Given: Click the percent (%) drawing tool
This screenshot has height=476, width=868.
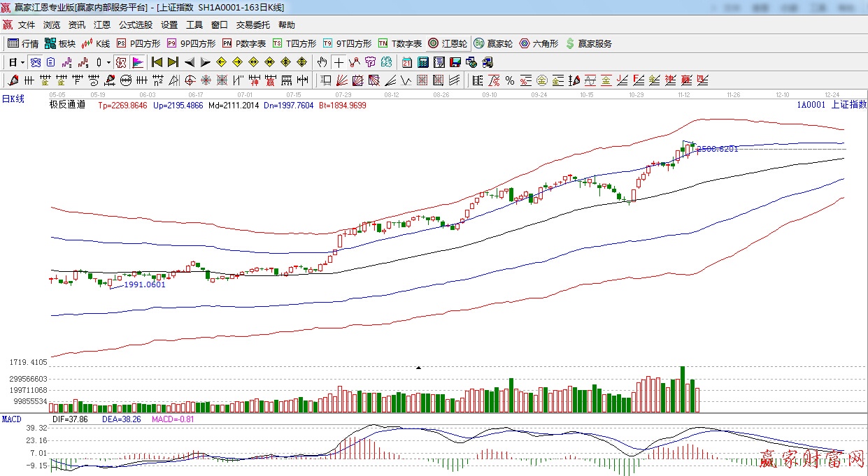Looking at the screenshot, I should point(510,80).
